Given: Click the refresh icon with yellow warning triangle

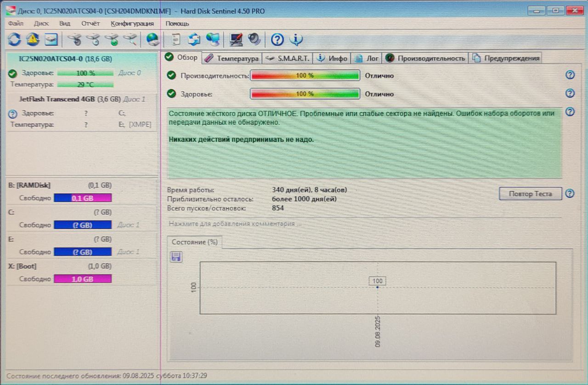Looking at the screenshot, I should tap(33, 40).
